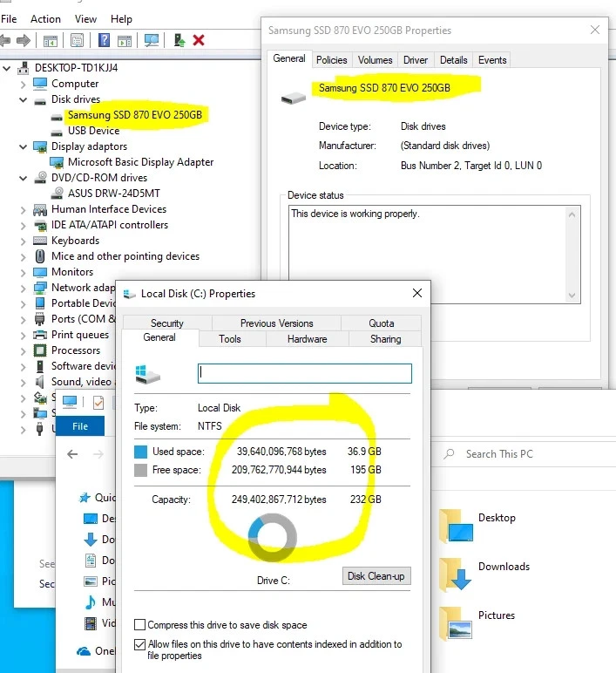Collapse the Disk drives node

click(24, 99)
